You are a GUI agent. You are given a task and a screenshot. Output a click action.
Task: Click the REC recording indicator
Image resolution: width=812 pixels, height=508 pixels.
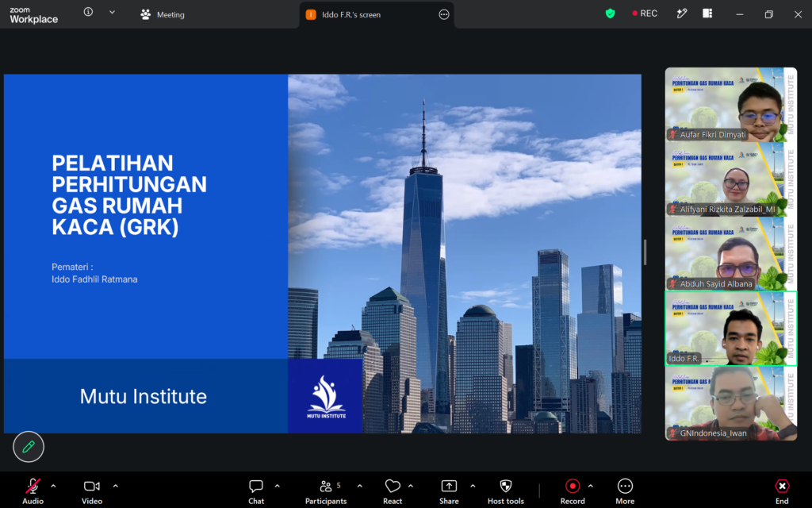[x=644, y=13]
